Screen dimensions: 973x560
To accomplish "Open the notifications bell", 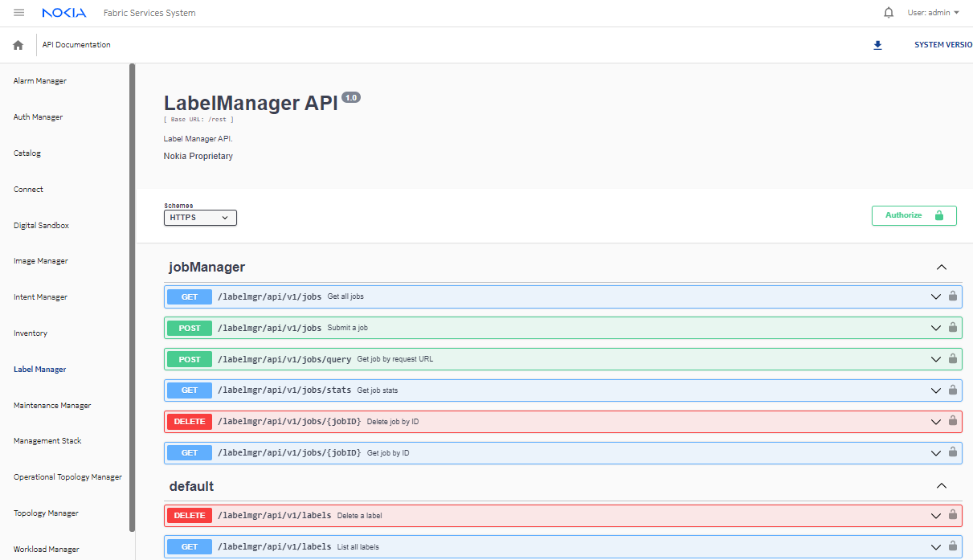I will (889, 13).
